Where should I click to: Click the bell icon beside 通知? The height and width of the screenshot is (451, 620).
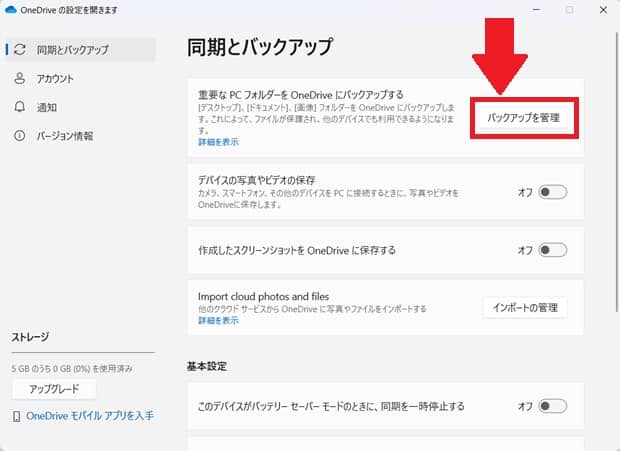pos(19,107)
